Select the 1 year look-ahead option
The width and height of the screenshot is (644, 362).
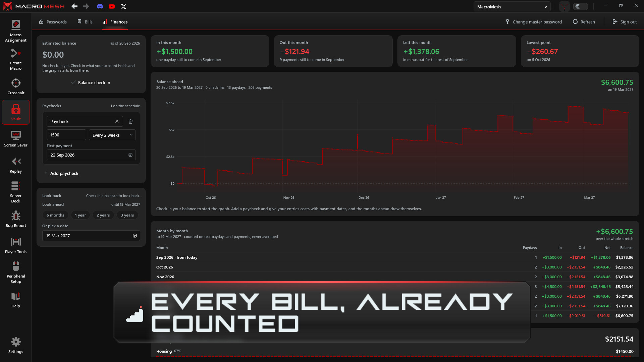pyautogui.click(x=80, y=215)
